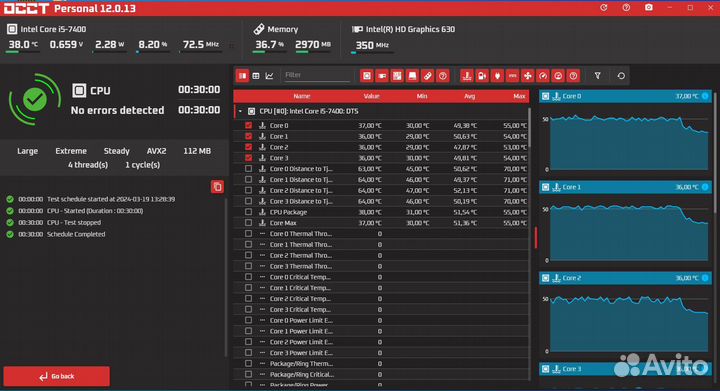This screenshot has height=391, width=720.
Task: Uncheck the Core 0 checkbox
Action: [248, 125]
